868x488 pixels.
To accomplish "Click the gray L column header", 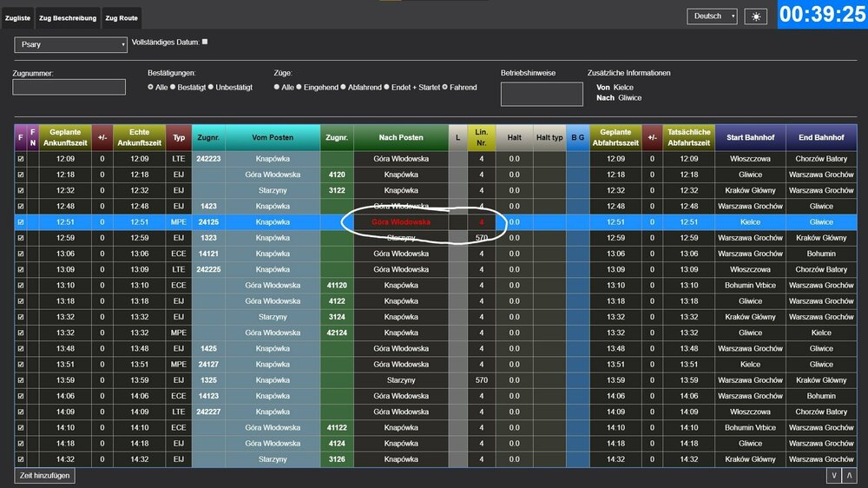I will (x=458, y=137).
